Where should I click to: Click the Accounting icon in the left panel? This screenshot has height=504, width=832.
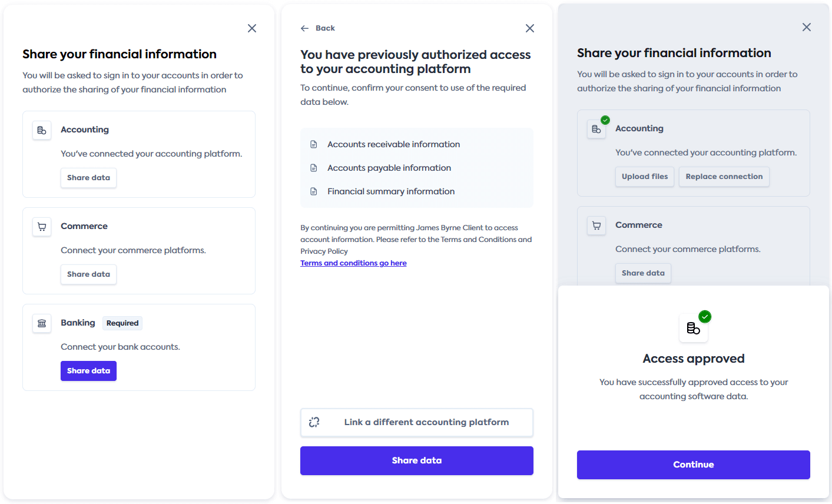coord(42,130)
